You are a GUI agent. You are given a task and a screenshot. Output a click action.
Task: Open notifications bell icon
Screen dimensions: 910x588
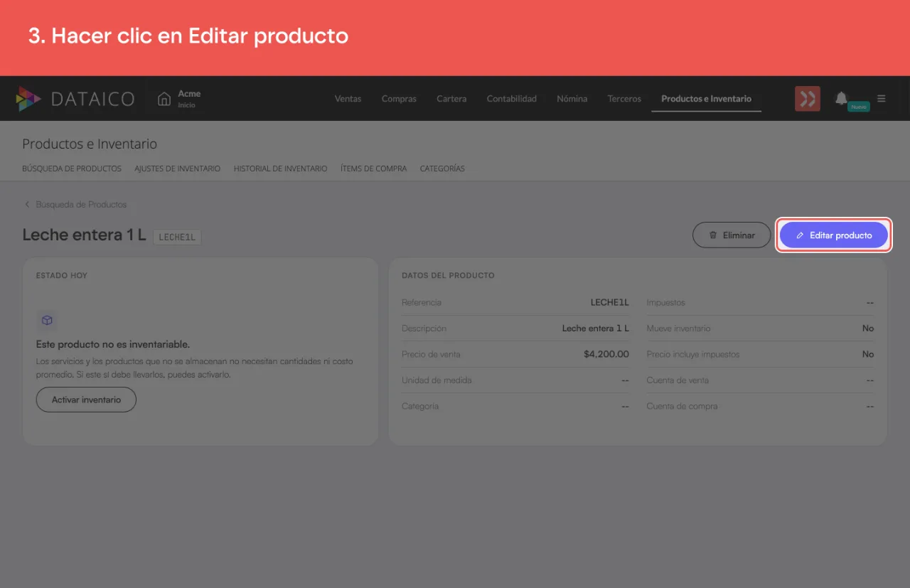[x=842, y=98]
